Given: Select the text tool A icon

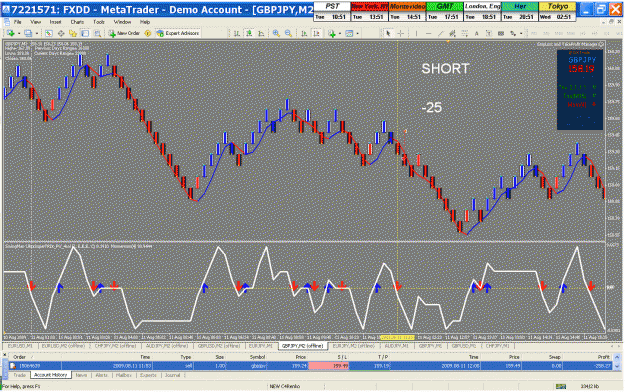Looking at the screenshot, I should (x=477, y=33).
